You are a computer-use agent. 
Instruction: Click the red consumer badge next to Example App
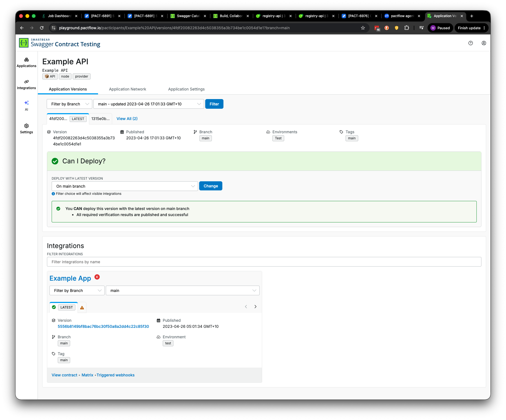pos(97,277)
